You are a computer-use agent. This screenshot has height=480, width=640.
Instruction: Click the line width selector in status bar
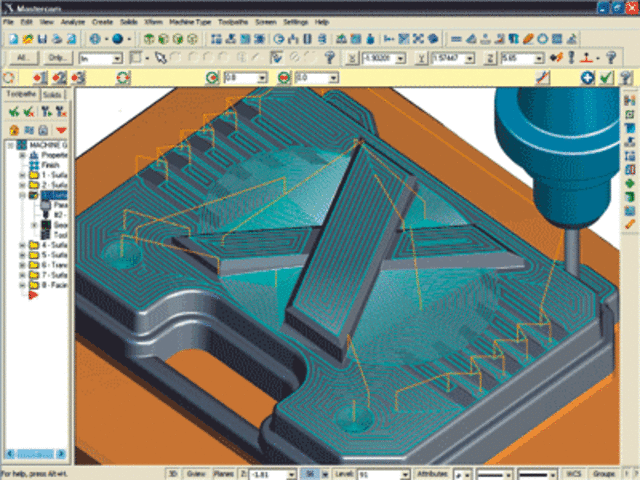point(538,475)
